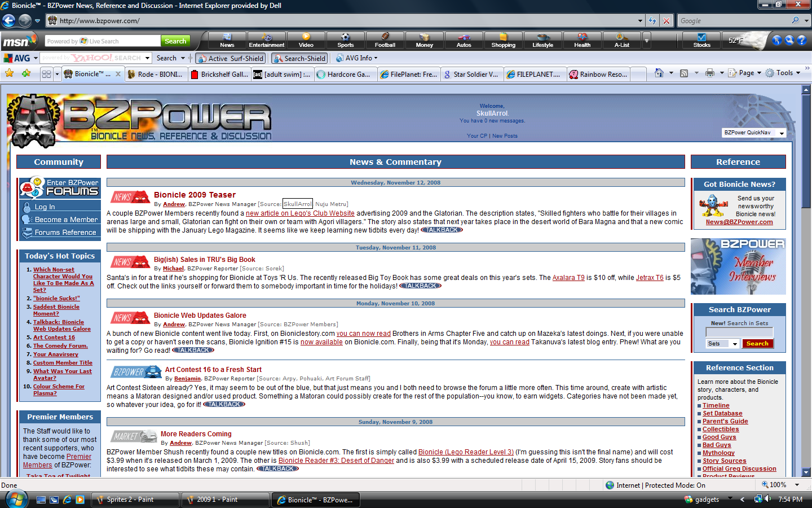Viewport: 812px width, 508px height.
Task: Open the Bionicle 2009 Teaser article
Action: tap(195, 195)
